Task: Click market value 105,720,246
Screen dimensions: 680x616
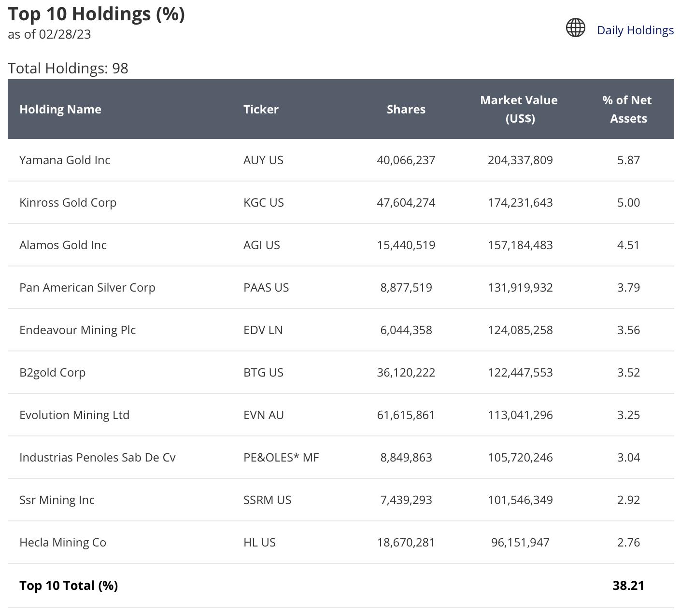Action: coord(520,457)
